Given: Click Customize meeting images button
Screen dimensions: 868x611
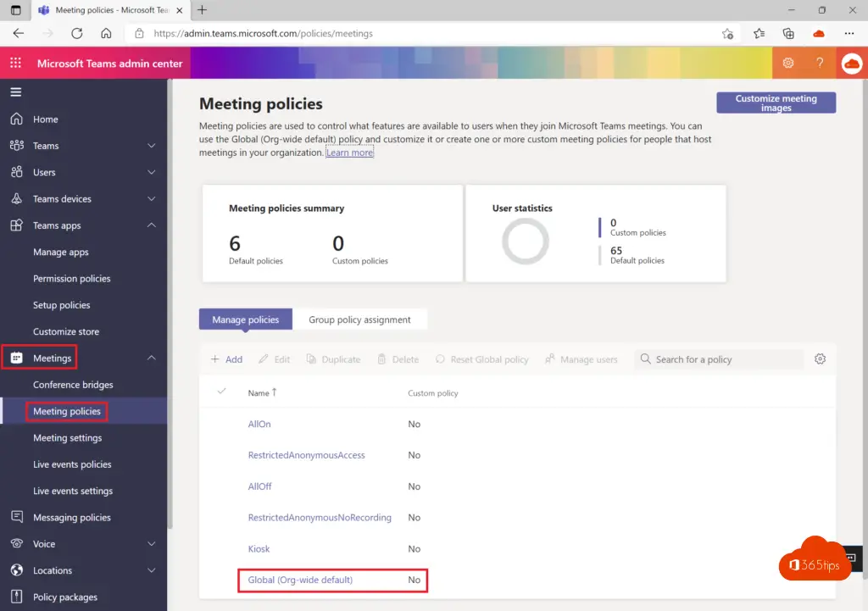Looking at the screenshot, I should coord(776,103).
